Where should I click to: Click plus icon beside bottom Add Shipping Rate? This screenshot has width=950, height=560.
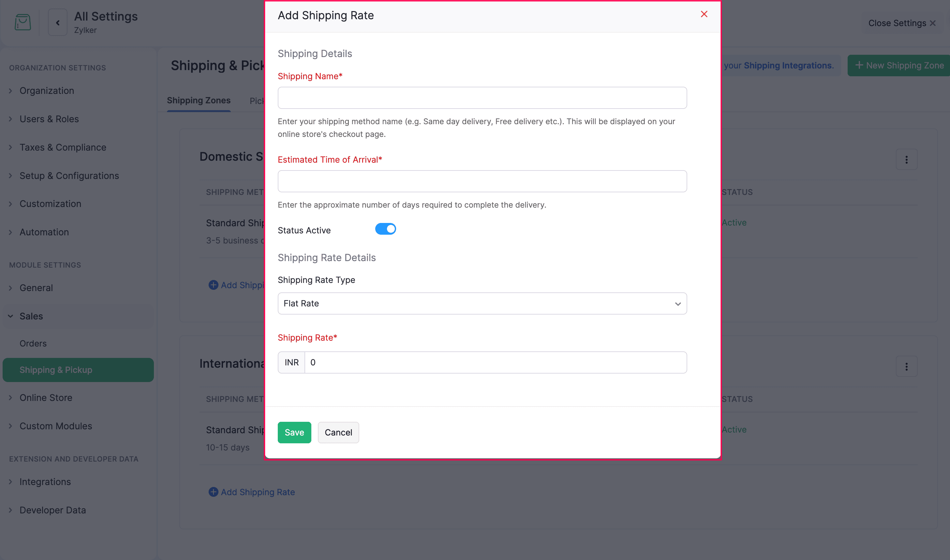213,492
